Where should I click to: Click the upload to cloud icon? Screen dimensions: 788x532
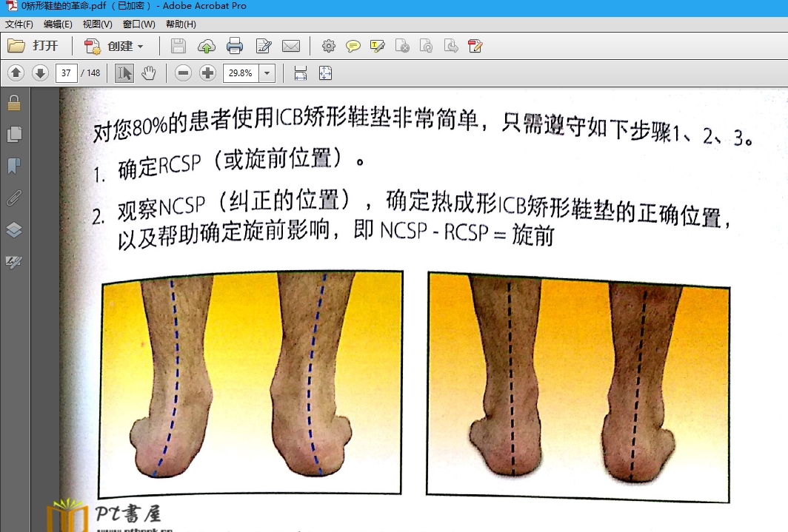pos(206,47)
